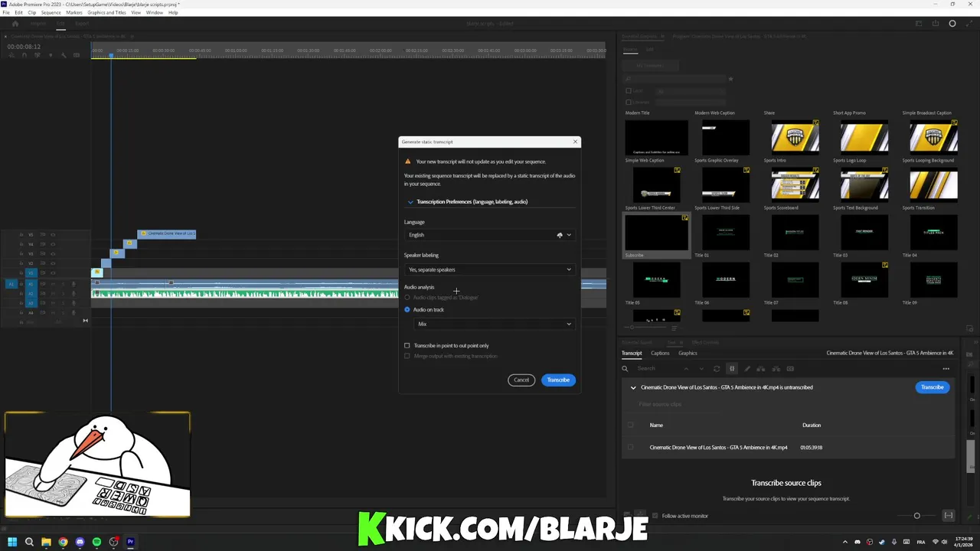Toggle the show pauses brackets icon in Transcript toolbar

731,369
